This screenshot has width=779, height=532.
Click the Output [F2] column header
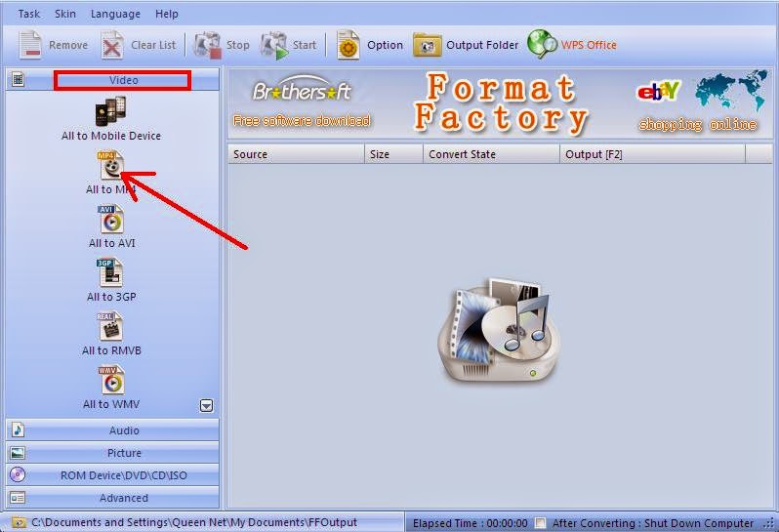pyautogui.click(x=652, y=154)
